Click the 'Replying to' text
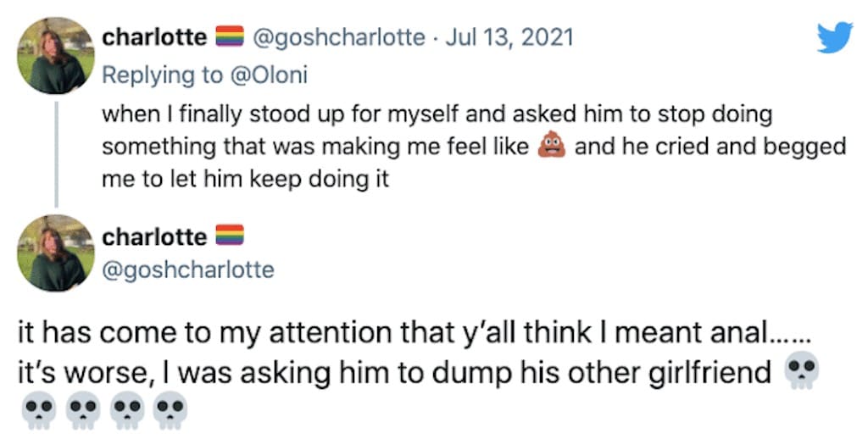Image resolution: width=868 pixels, height=439 pixels. (162, 75)
